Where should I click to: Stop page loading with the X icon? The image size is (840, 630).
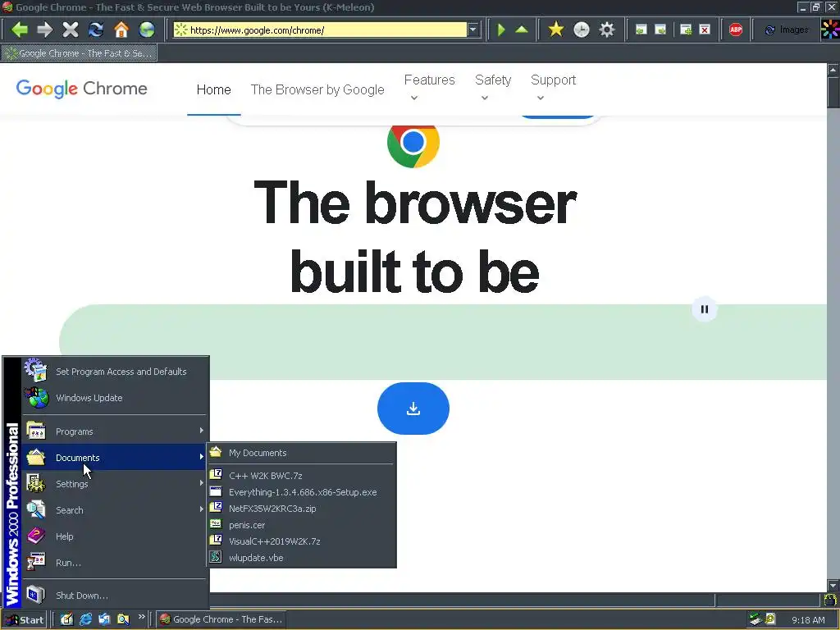click(x=71, y=30)
